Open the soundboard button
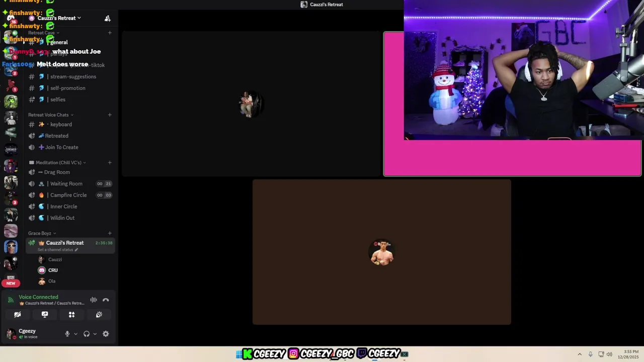 coord(99,315)
